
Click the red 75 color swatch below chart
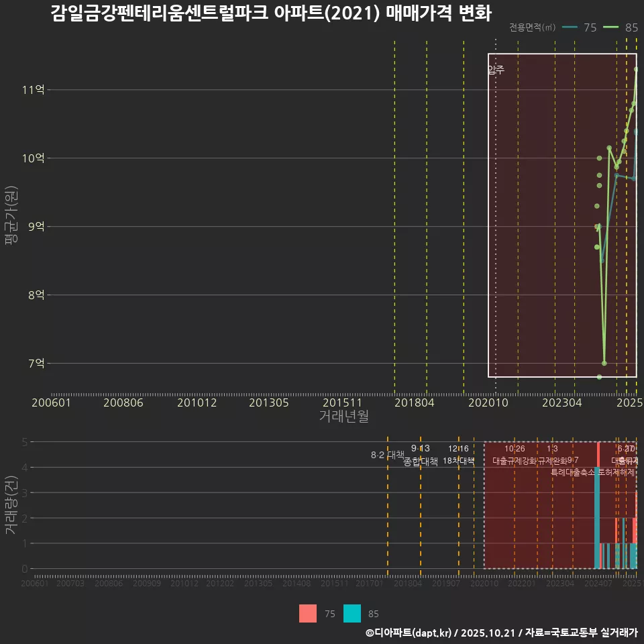[308, 614]
